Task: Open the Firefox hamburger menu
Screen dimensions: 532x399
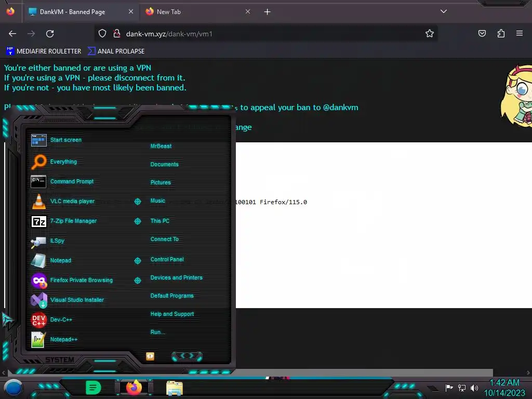Action: [x=520, y=33]
